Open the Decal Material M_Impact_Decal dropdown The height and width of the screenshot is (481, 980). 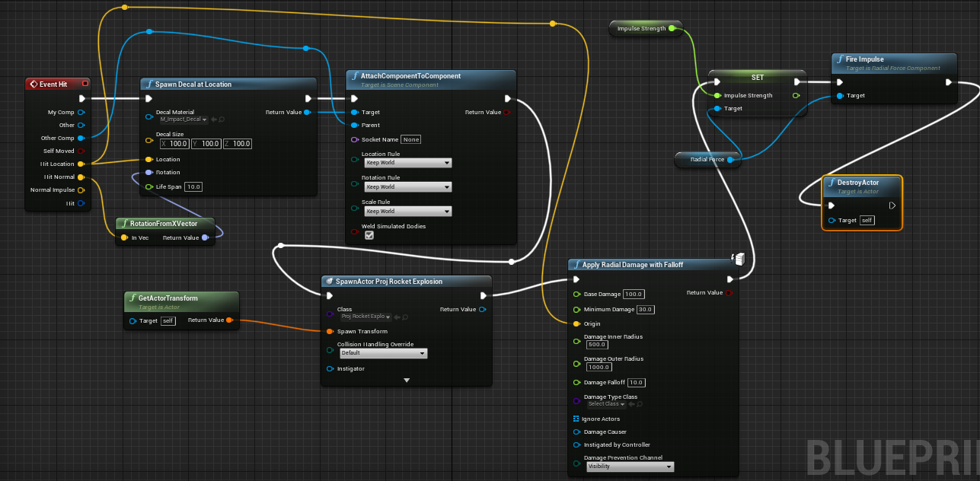184,119
